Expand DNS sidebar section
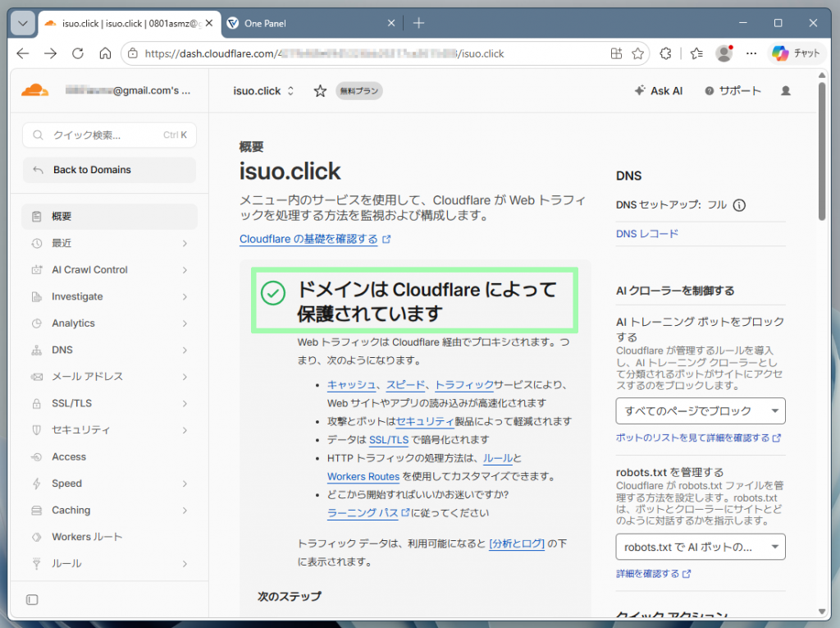840x628 pixels. click(x=109, y=351)
